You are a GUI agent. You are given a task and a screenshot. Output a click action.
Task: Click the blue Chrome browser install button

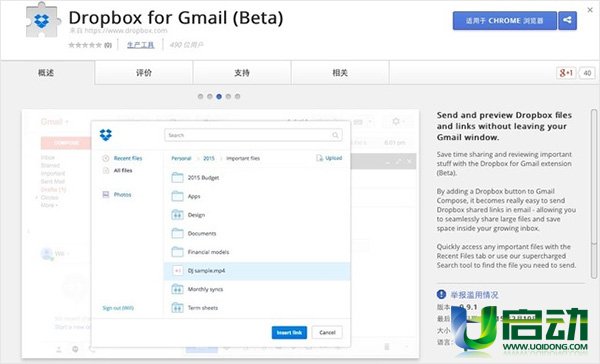pos(504,21)
